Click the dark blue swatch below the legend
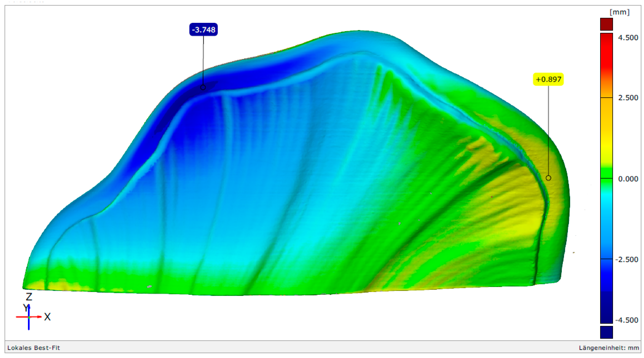This screenshot has width=644, height=358. click(606, 332)
